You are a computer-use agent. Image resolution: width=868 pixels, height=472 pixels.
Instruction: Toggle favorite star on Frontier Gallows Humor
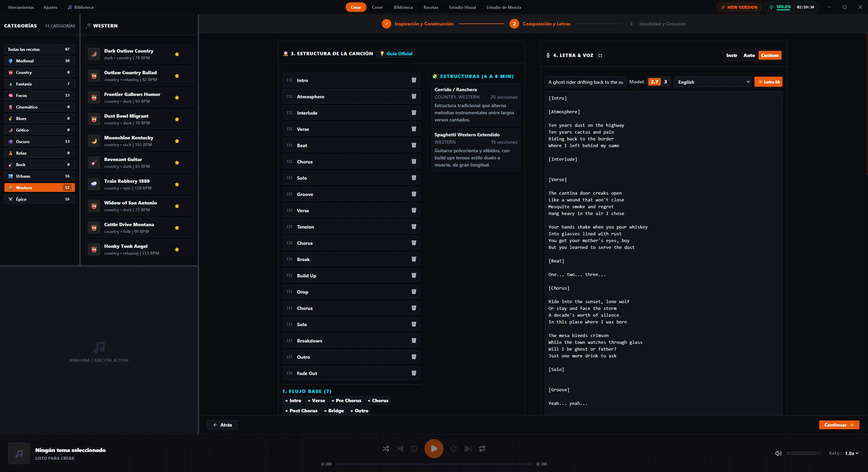pos(177,98)
